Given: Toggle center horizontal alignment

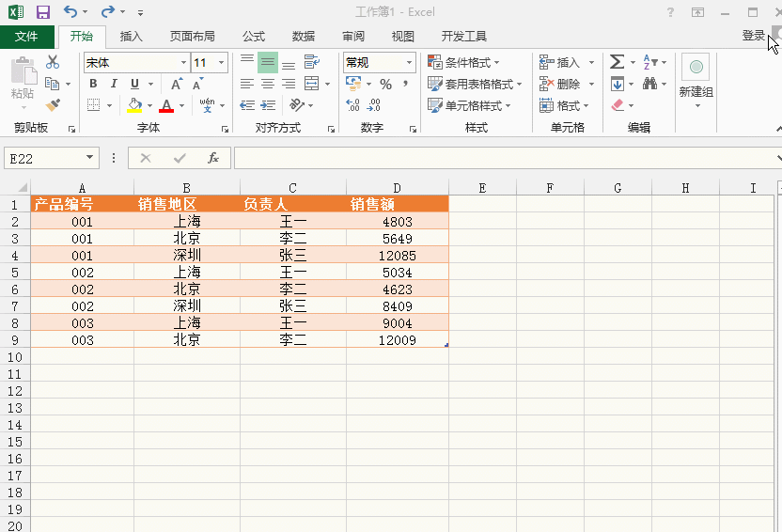Looking at the screenshot, I should pyautogui.click(x=268, y=84).
